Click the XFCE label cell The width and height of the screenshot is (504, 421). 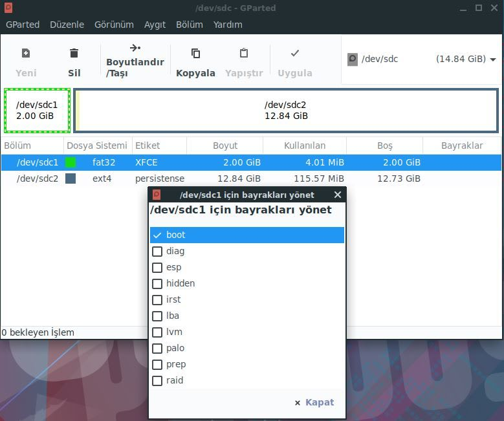pos(146,162)
